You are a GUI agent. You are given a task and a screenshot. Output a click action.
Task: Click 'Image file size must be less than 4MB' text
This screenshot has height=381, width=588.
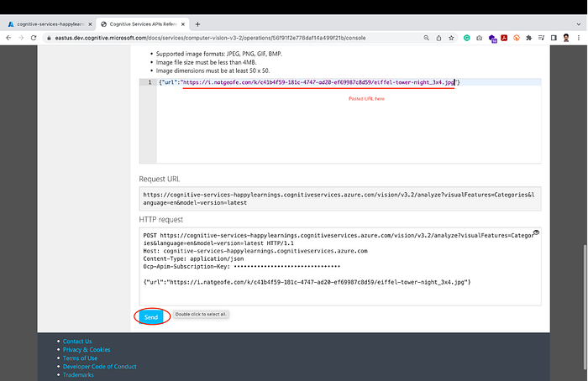207,62
